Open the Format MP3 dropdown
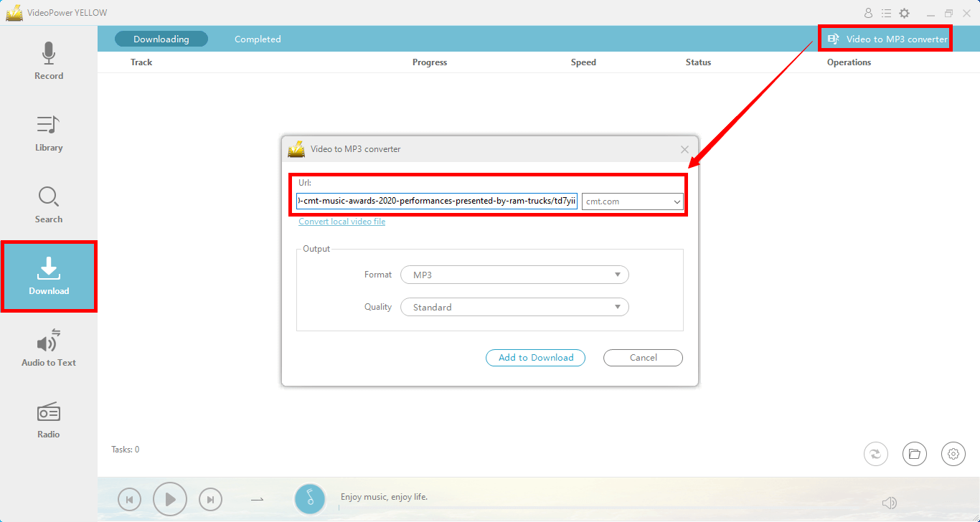This screenshot has height=522, width=980. point(514,275)
